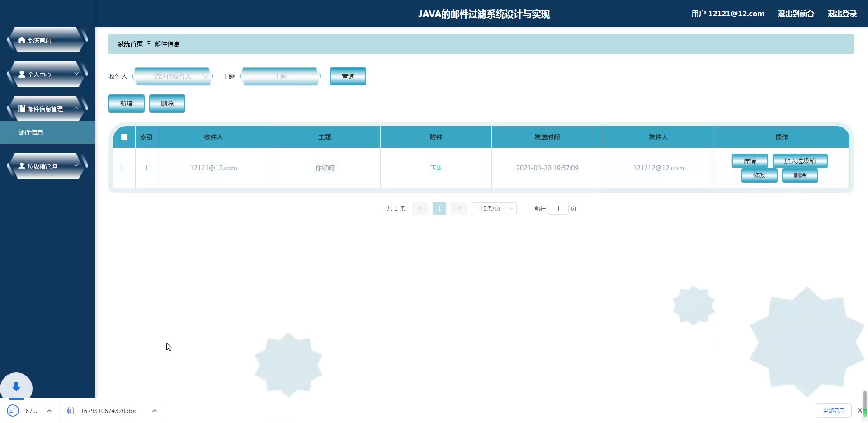Click the 邮件信息 breadcrumb label
The image size is (868, 423).
pyautogui.click(x=167, y=44)
